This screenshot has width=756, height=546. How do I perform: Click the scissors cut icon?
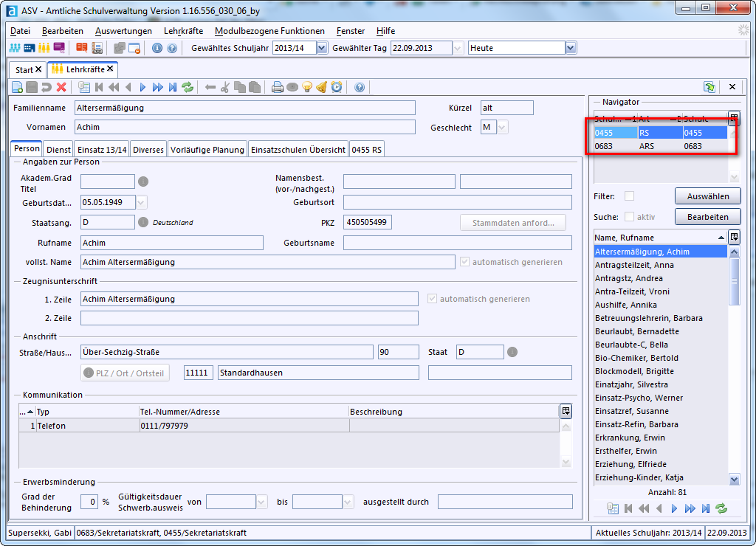(x=224, y=87)
